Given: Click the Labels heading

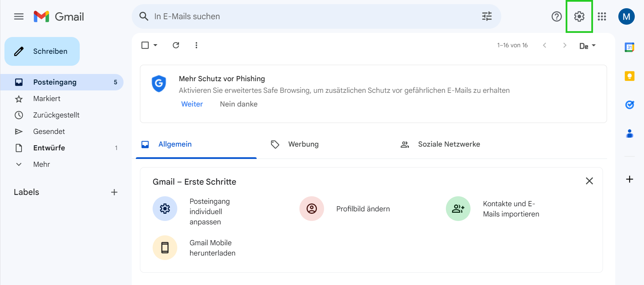Looking at the screenshot, I should tap(26, 192).
